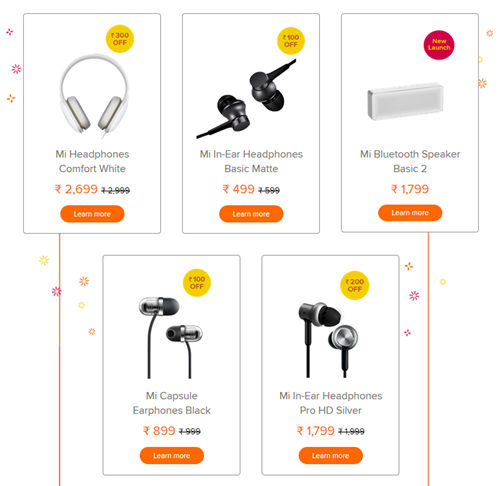Screen dimensions: 500x486
Task: Click the silver Pro HD earphones image
Action: pos(328,339)
